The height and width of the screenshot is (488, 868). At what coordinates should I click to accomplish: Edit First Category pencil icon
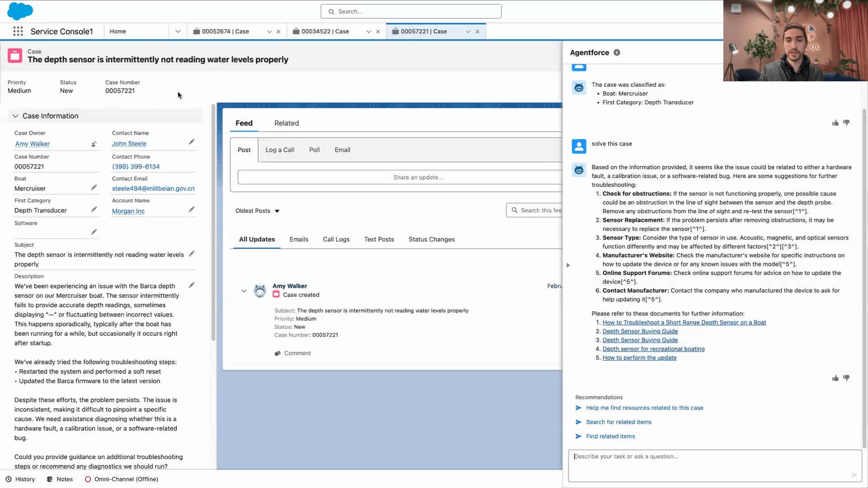[94, 209]
